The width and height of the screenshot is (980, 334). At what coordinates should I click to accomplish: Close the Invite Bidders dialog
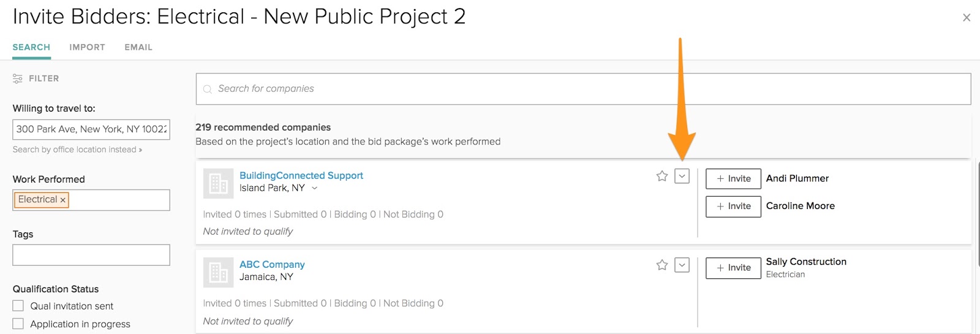(967, 18)
